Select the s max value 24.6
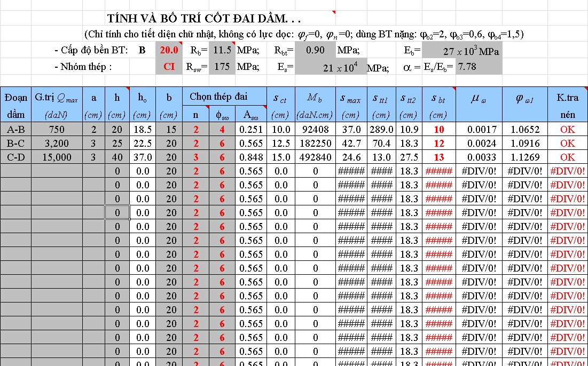 (351, 156)
